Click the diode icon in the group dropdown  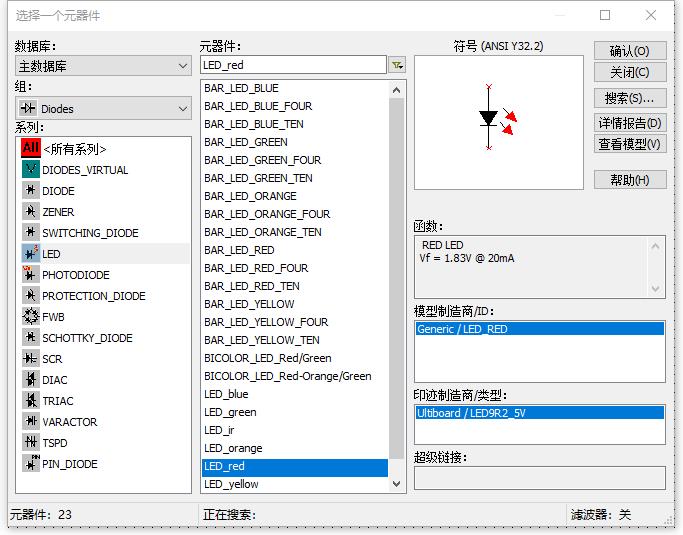click(28, 108)
